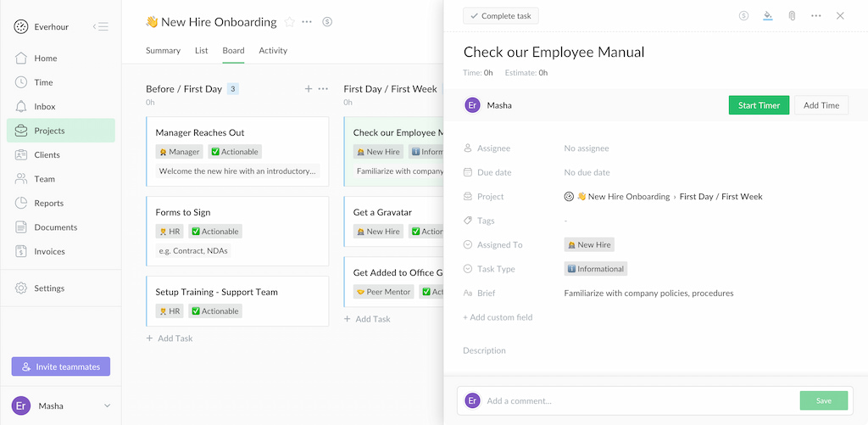
Task: Click Add Task under Before / First Day
Action: point(170,338)
